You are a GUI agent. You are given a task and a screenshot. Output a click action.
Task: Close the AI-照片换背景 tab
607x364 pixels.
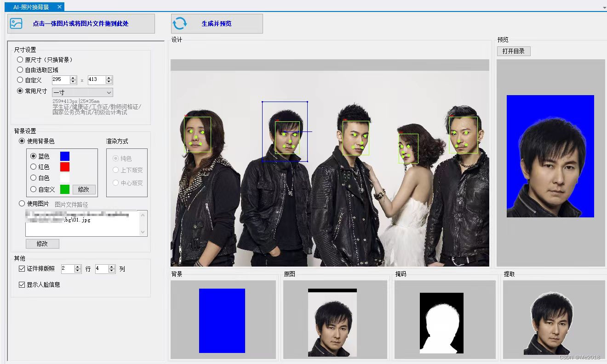60,7
